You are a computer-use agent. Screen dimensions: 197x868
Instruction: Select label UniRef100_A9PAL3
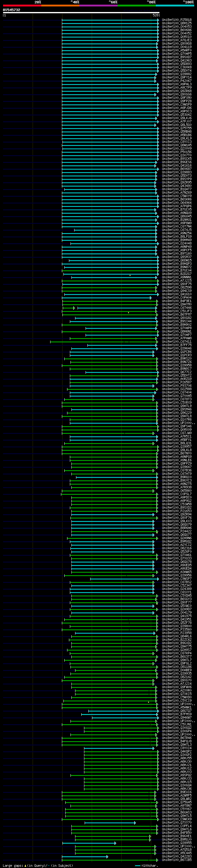(177, 84)
